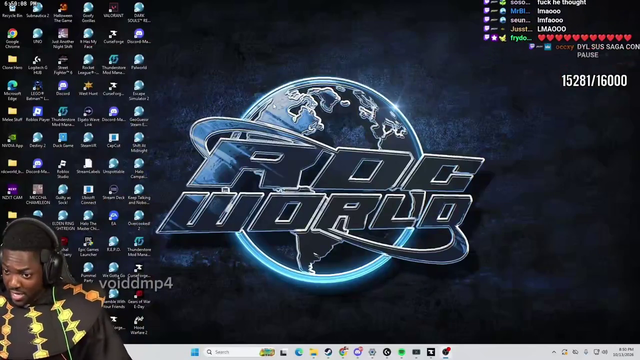Launch Destiny 2 desktop shortcut
This screenshot has width=640, height=360.
(38, 140)
